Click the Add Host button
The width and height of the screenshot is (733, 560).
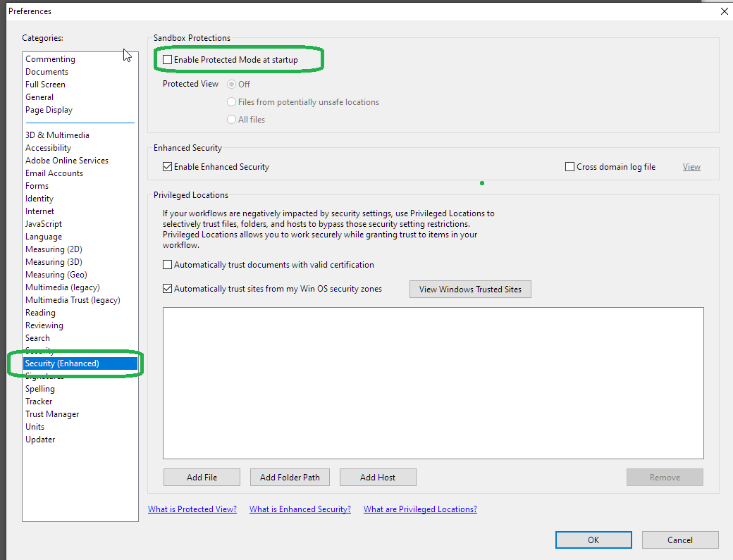click(378, 478)
